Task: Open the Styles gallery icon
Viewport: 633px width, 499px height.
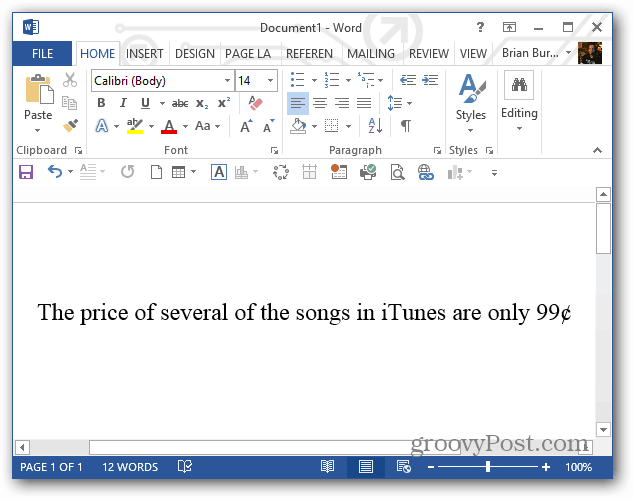Action: coord(471,89)
